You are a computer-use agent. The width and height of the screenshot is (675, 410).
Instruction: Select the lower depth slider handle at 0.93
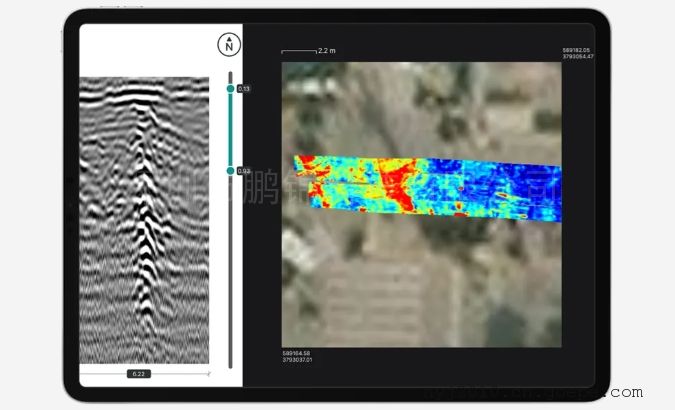230,171
